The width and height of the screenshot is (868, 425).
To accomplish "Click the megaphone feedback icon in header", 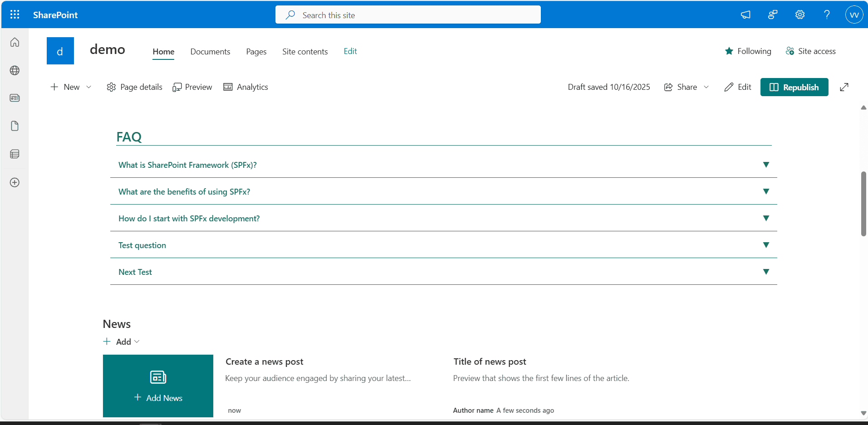I will point(745,15).
